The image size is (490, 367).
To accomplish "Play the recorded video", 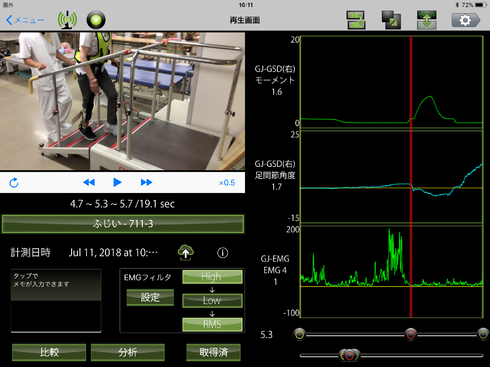I will point(117,182).
